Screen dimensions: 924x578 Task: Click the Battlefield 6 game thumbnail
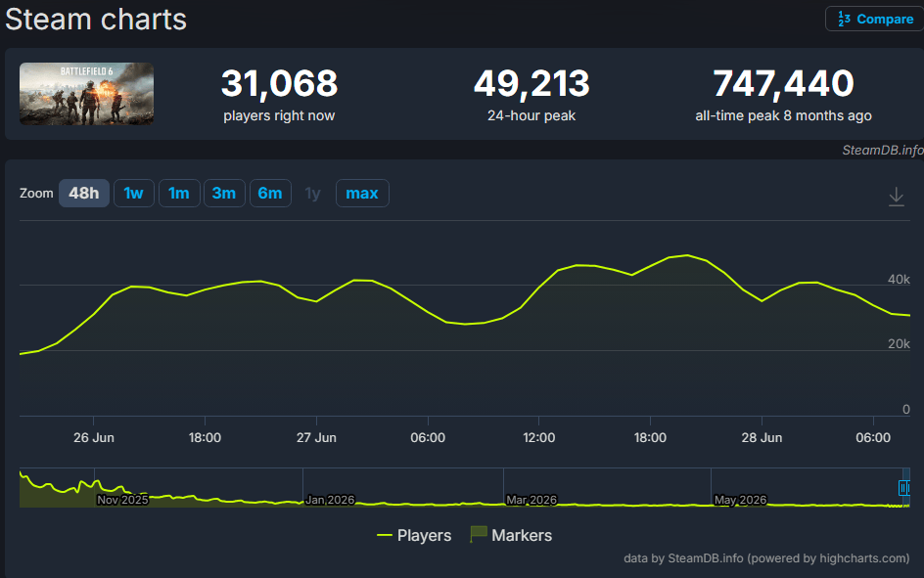(x=86, y=94)
